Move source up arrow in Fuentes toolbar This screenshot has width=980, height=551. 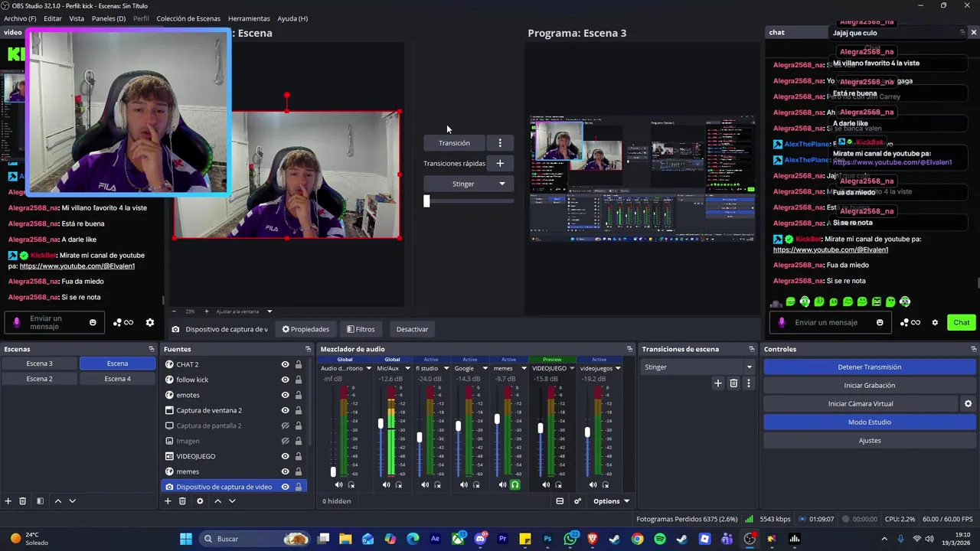pyautogui.click(x=217, y=501)
